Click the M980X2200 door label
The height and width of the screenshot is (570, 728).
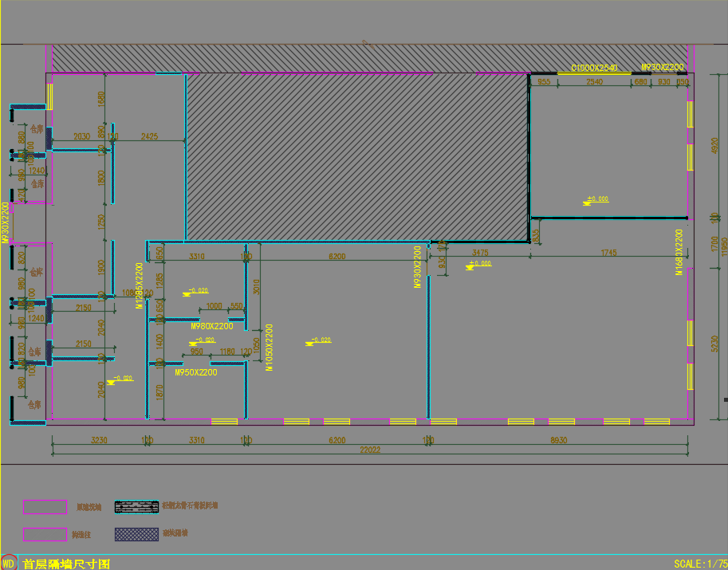coord(212,326)
